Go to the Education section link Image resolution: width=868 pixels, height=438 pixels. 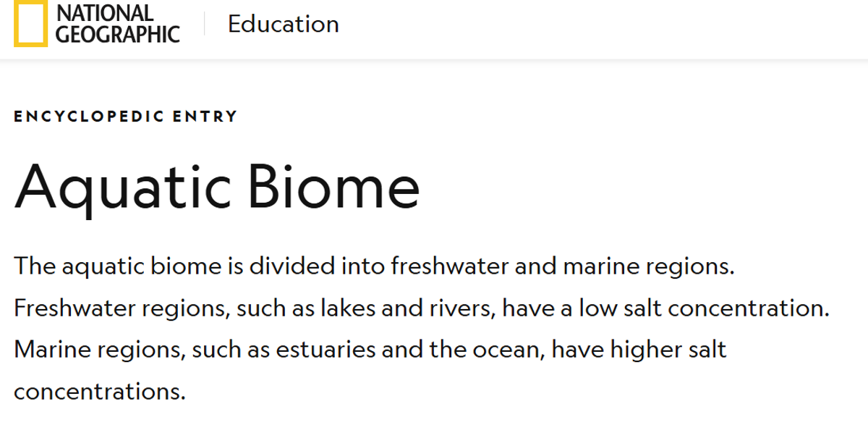(x=284, y=24)
